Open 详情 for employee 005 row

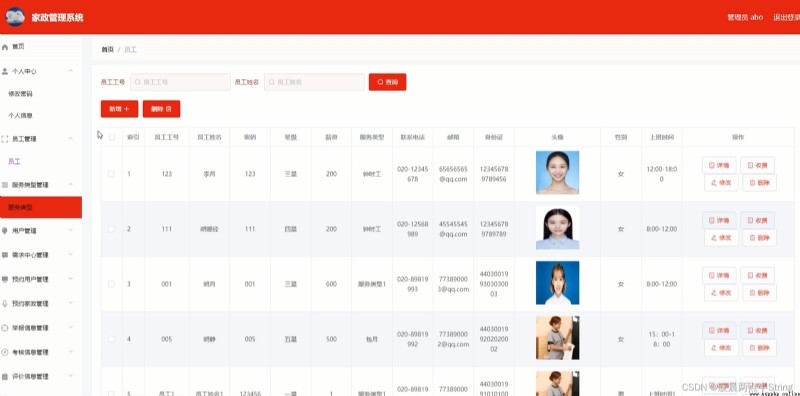[719, 331]
